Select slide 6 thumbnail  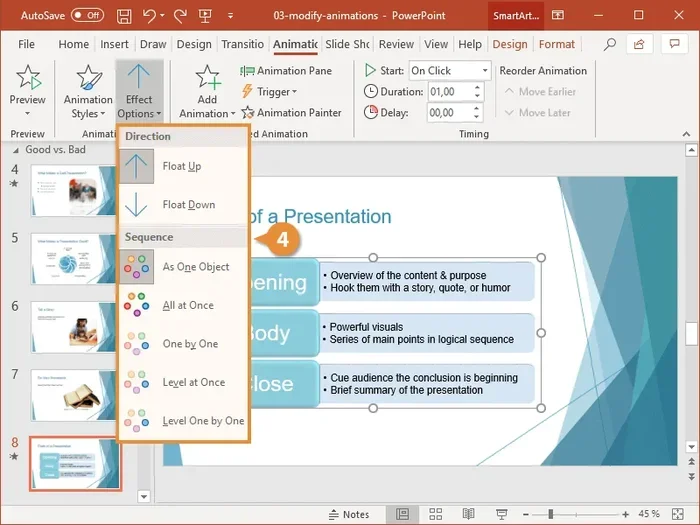pyautogui.click(x=73, y=327)
